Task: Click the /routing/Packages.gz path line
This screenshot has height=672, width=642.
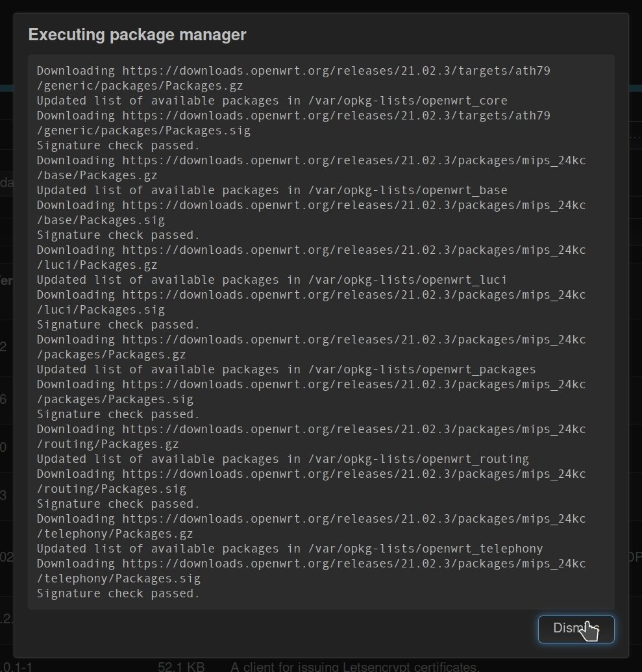Action: [108, 444]
